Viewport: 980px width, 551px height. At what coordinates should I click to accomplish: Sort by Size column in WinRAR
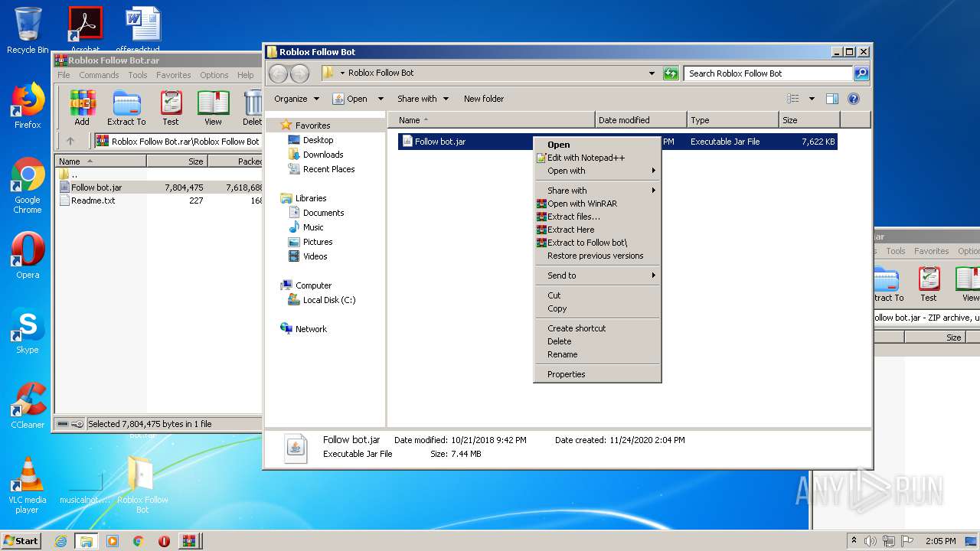coord(177,161)
